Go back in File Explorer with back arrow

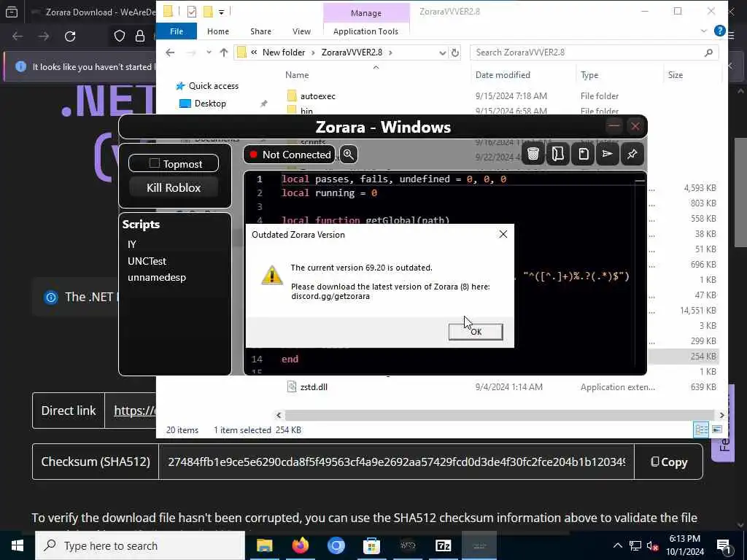[170, 52]
